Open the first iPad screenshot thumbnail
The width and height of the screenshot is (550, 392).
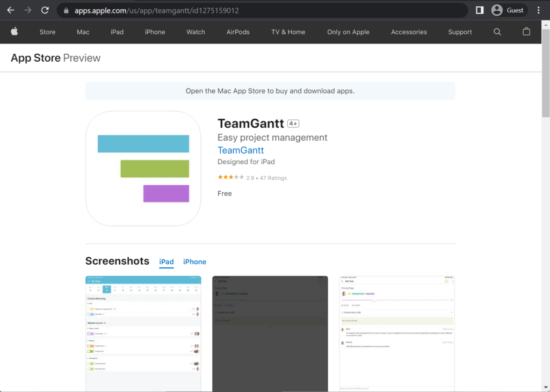tap(143, 333)
